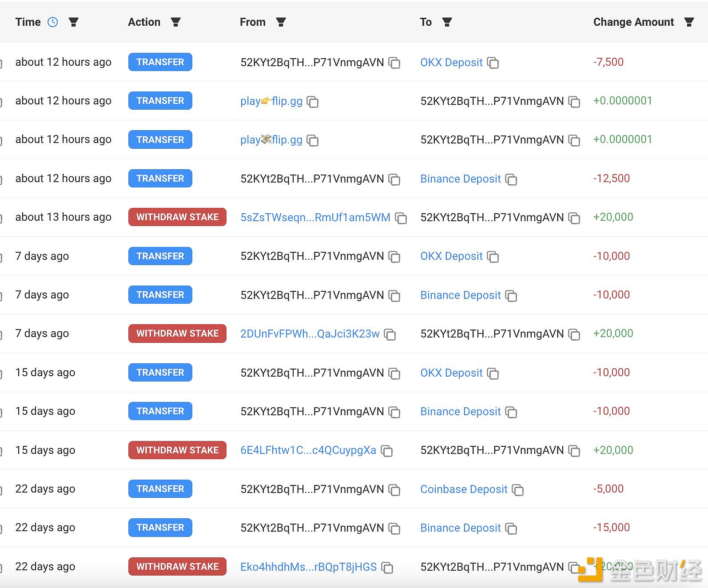Copy OKX Deposit address in 7 days ago row
This screenshot has height=588, width=708.
pyautogui.click(x=493, y=257)
